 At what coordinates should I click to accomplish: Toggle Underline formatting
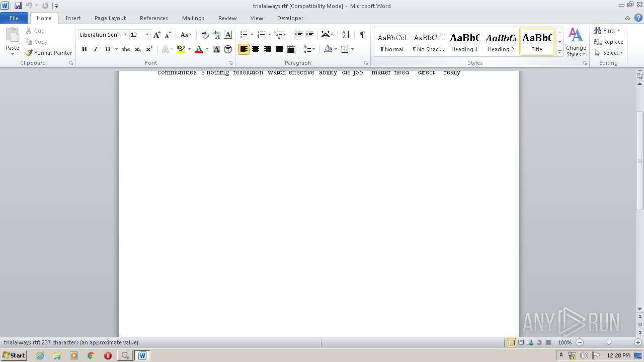[108, 49]
